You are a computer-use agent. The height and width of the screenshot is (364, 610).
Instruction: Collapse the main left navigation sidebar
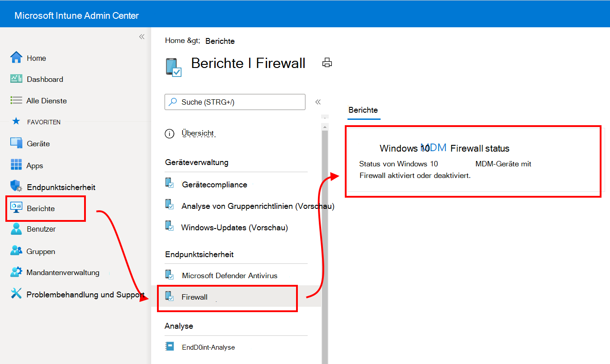click(x=142, y=37)
